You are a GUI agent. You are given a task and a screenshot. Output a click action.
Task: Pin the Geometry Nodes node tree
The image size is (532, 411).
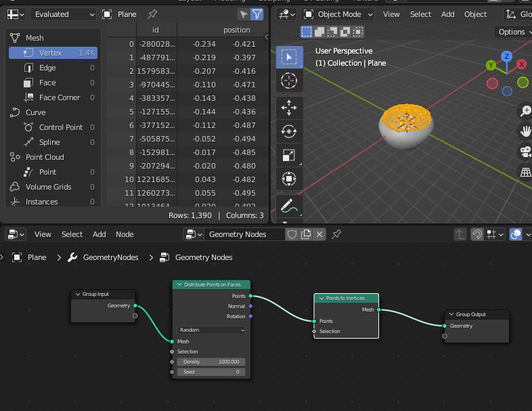click(336, 234)
